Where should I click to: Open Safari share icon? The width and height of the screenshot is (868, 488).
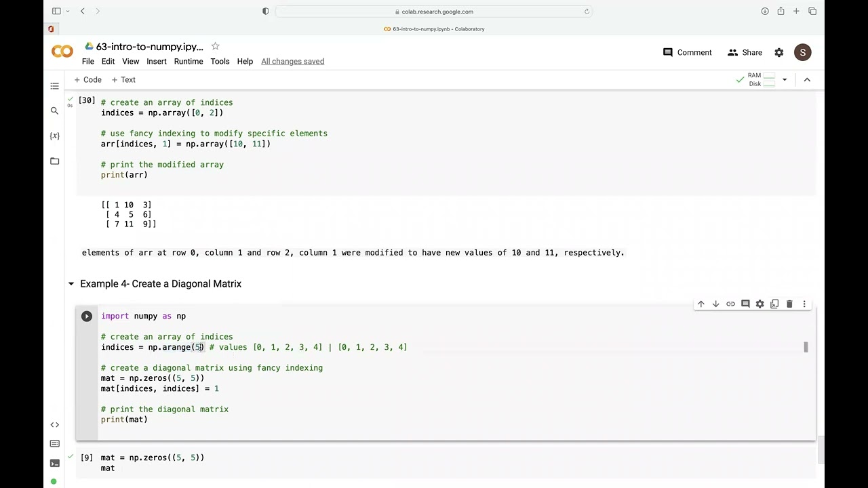point(781,11)
